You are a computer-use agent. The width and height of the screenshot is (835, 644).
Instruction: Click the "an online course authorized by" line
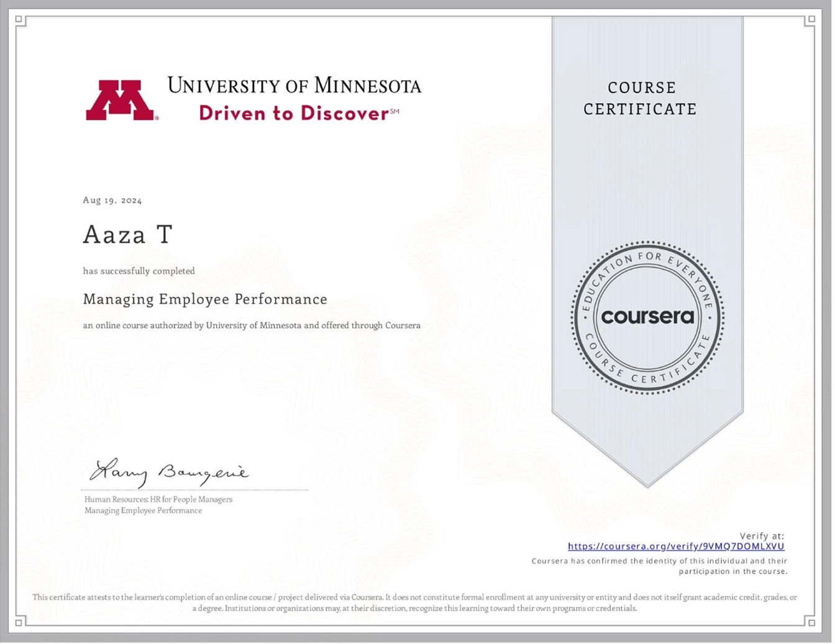click(x=252, y=325)
